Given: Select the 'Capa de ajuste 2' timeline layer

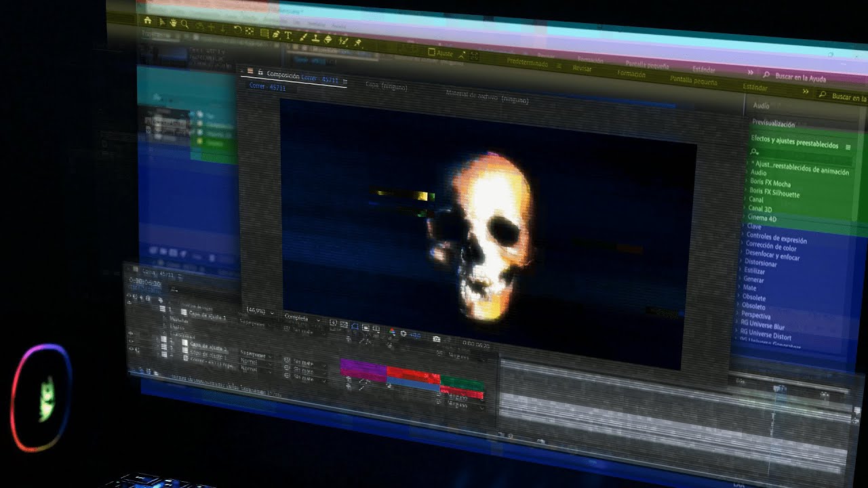Looking at the screenshot, I should click(208, 346).
